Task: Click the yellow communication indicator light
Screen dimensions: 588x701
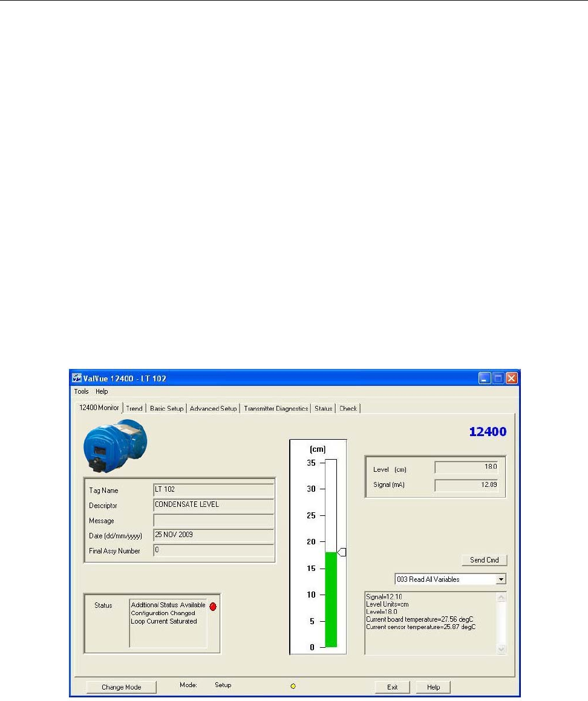Action: click(x=293, y=686)
